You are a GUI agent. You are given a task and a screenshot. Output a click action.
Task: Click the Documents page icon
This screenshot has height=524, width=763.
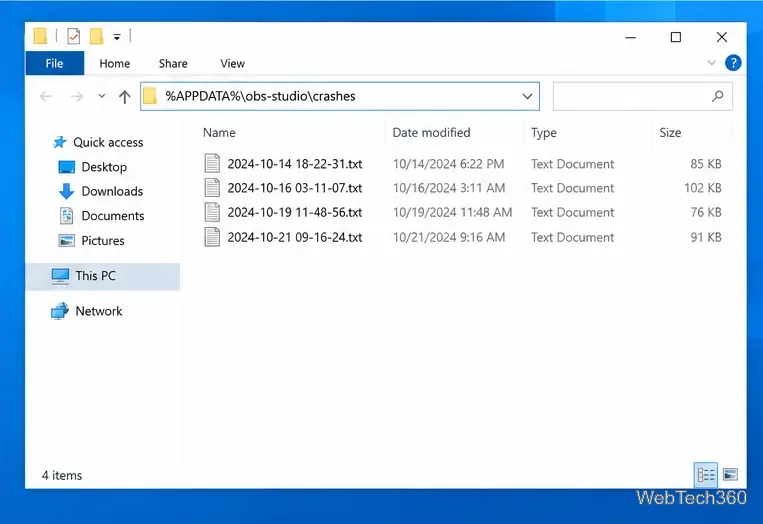[67, 216]
